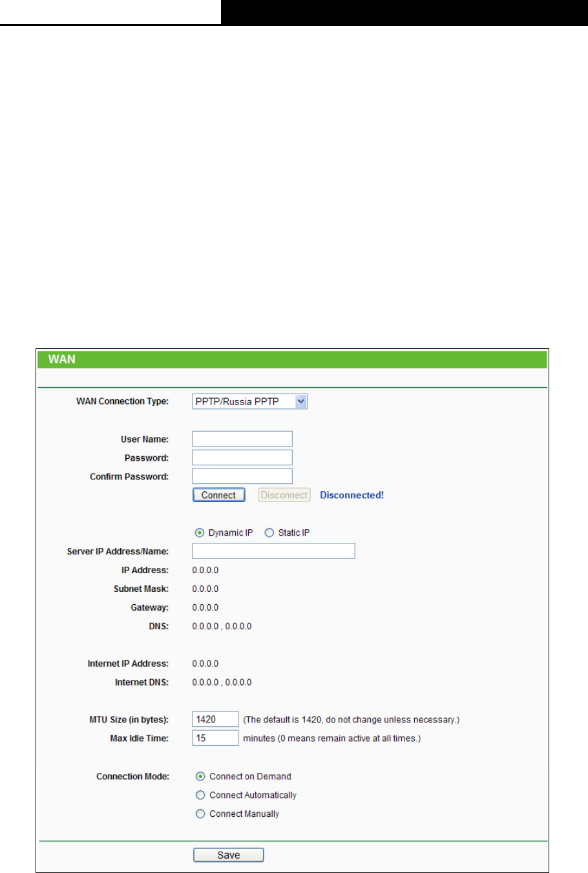The width and height of the screenshot is (588, 873).
Task: Click the greyed Disconnect button
Action: pyautogui.click(x=284, y=495)
